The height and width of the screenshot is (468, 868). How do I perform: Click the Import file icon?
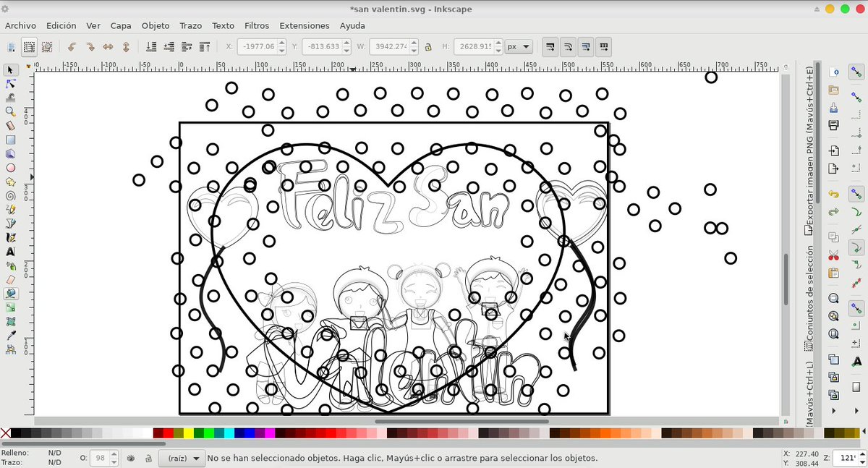point(834,151)
